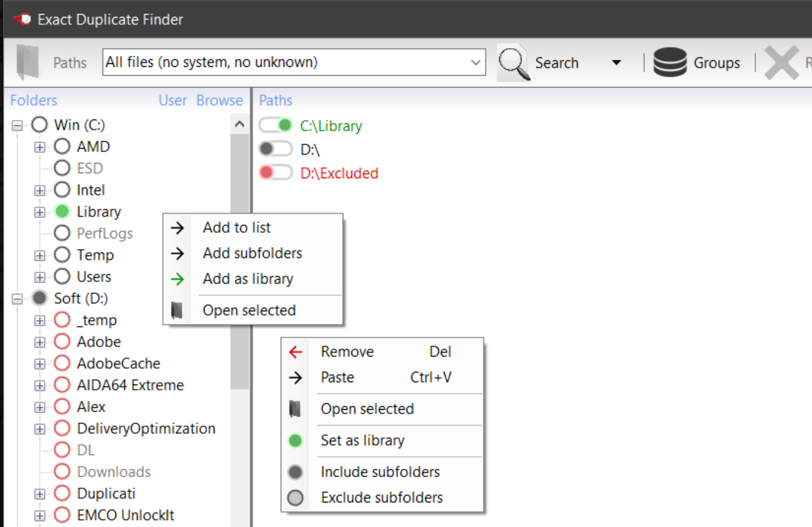Click the green dot icon beside Set as library
This screenshot has height=527, width=812.
tap(295, 440)
